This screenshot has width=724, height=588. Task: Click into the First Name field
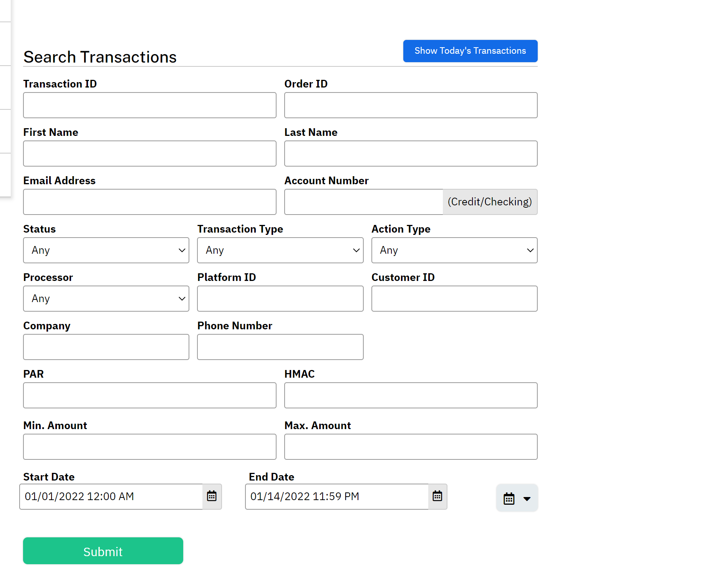150,154
